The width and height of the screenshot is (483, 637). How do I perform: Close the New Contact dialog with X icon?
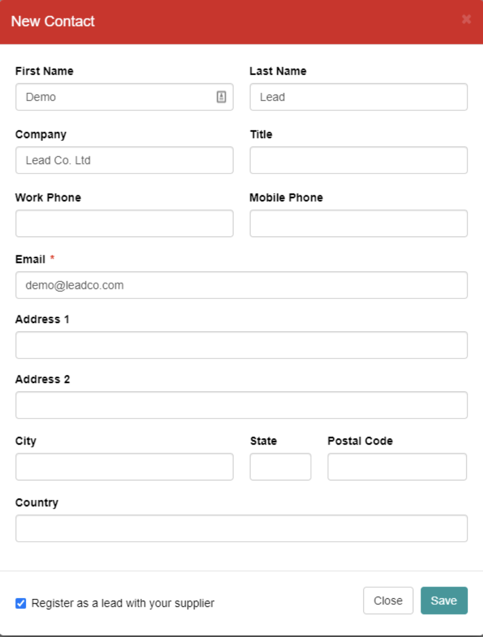click(466, 19)
